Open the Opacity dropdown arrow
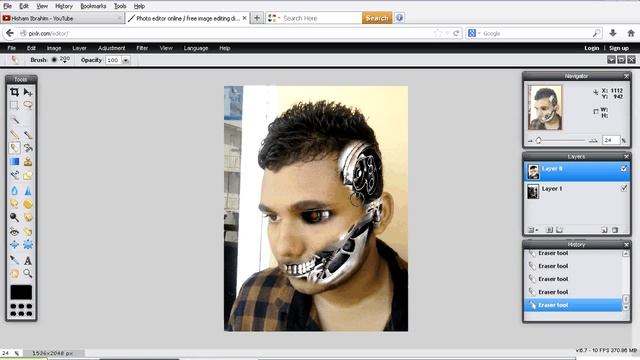The image size is (640, 360). pyautogui.click(x=126, y=60)
